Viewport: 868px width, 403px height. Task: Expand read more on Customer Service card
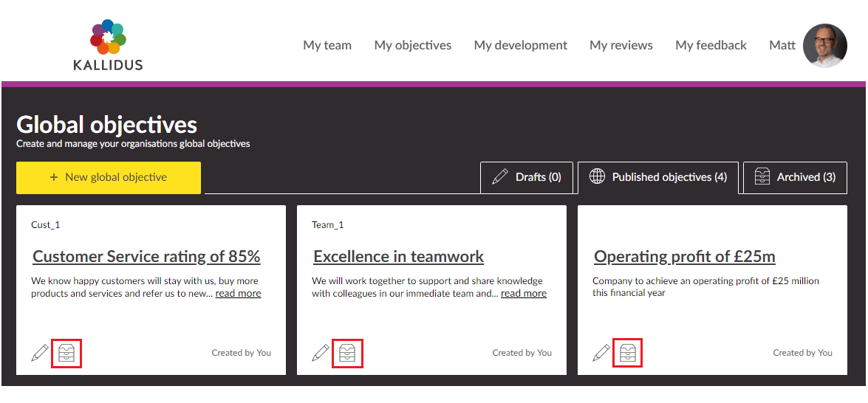pos(238,293)
